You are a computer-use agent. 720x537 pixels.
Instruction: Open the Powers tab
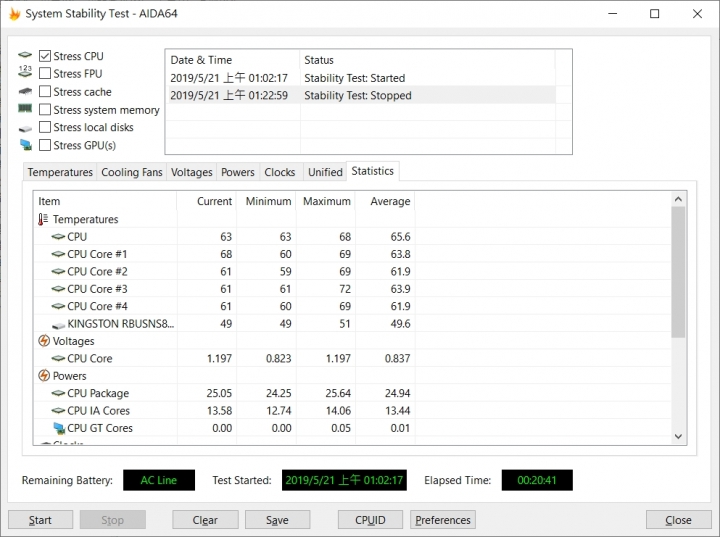coord(238,172)
